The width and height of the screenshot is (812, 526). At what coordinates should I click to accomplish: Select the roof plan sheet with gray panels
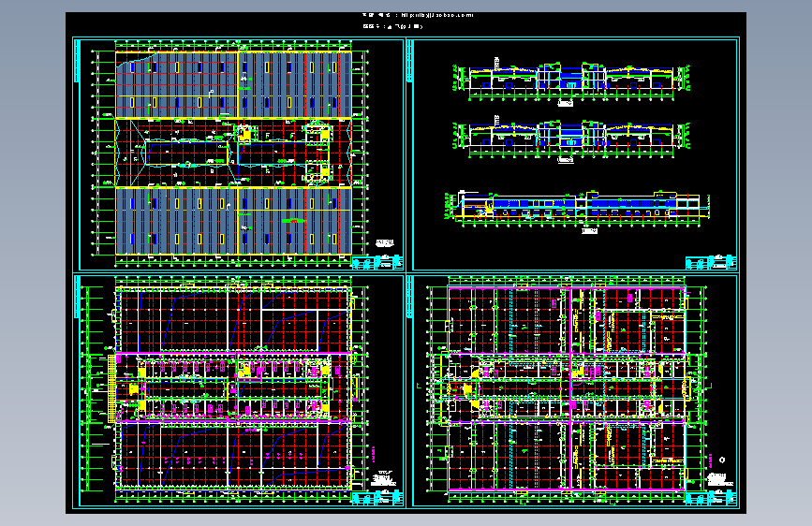[238, 153]
